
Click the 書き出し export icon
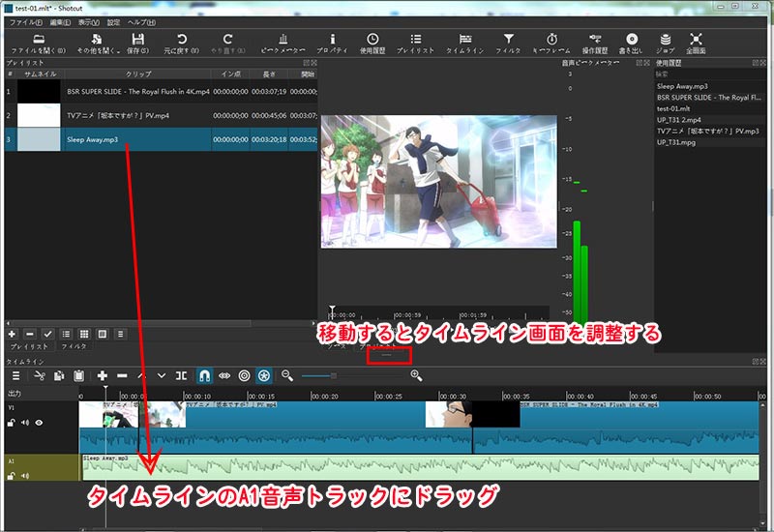point(632,44)
